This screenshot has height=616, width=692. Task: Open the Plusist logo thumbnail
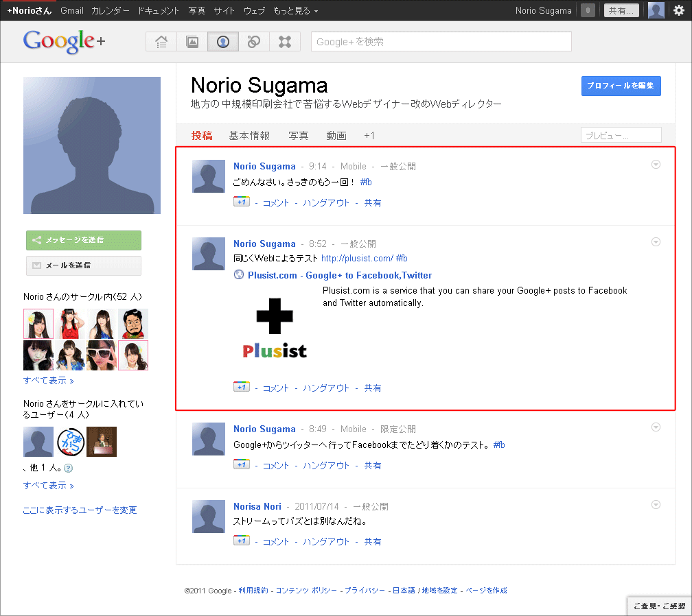[x=275, y=329]
